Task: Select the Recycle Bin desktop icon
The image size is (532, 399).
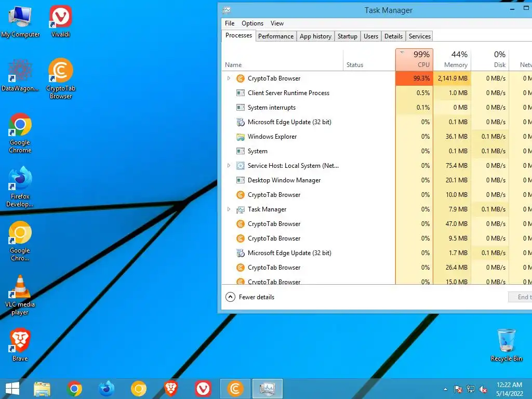Action: pyautogui.click(x=506, y=345)
